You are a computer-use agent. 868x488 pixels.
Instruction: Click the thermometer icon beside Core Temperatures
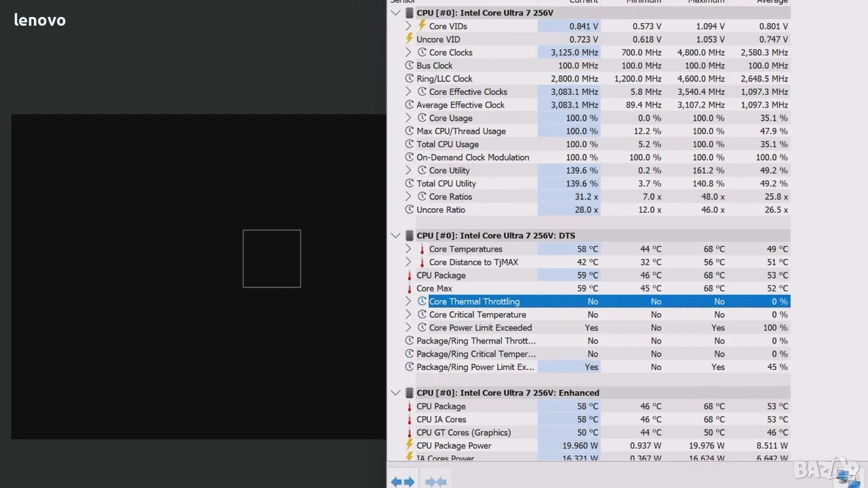[422, 249]
